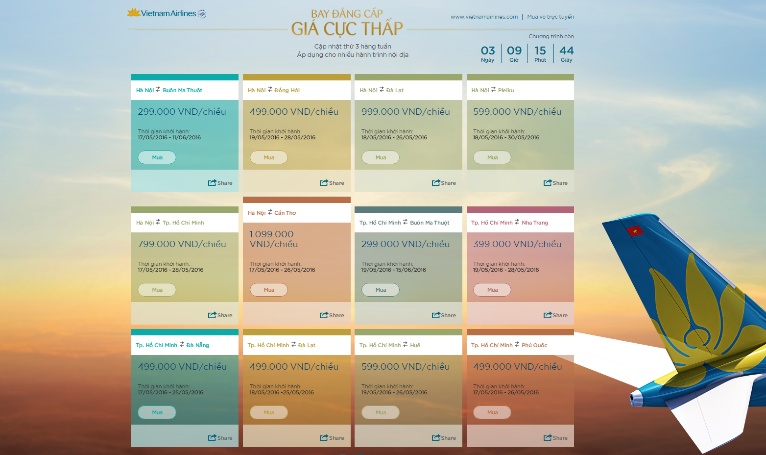Click Mua on Hà Nội – Pleiku card

pos(492,157)
